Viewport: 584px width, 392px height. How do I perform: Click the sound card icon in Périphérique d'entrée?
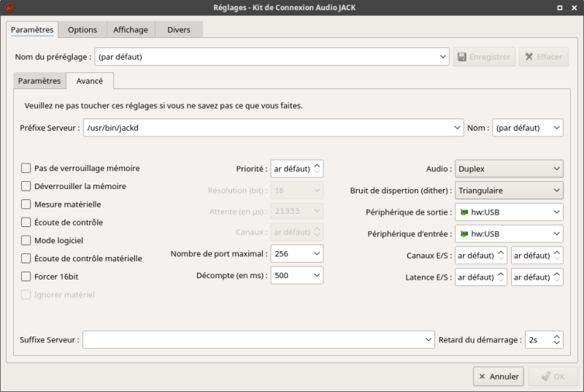pyautogui.click(x=464, y=234)
